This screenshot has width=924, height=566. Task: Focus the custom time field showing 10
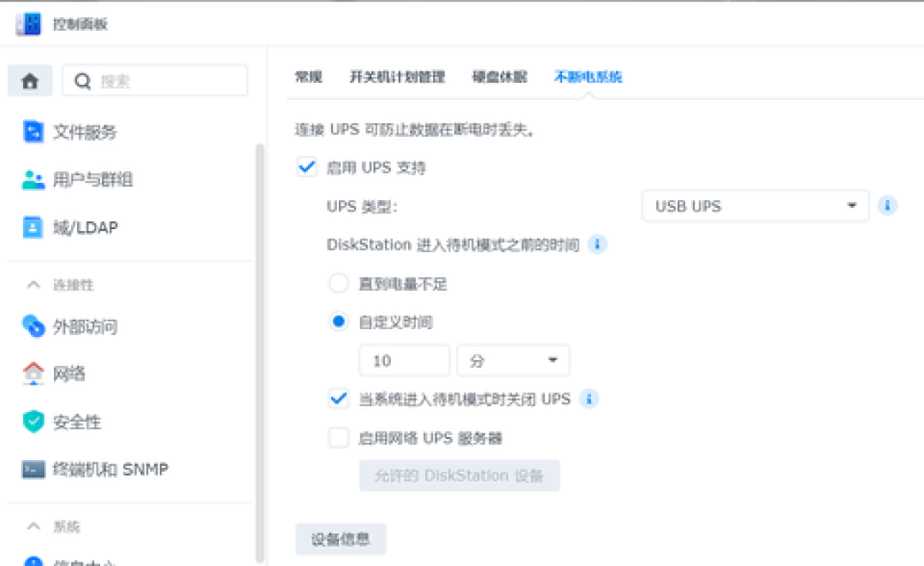404,361
